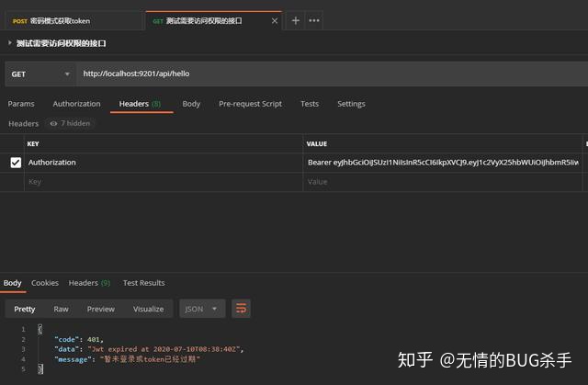Click the "message" response line

point(127,359)
